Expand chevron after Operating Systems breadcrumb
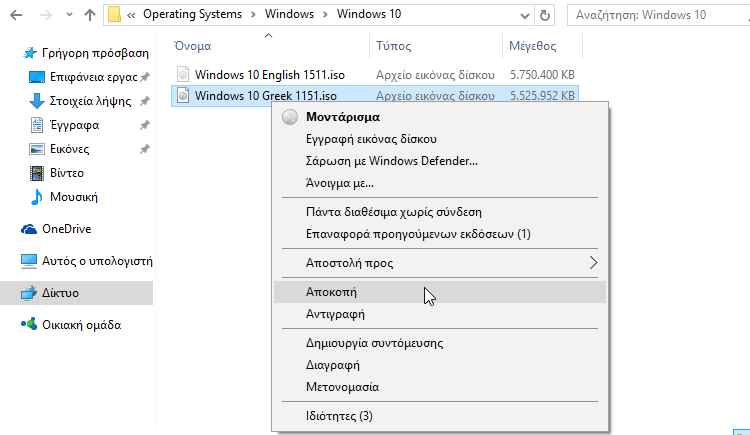 click(x=254, y=15)
